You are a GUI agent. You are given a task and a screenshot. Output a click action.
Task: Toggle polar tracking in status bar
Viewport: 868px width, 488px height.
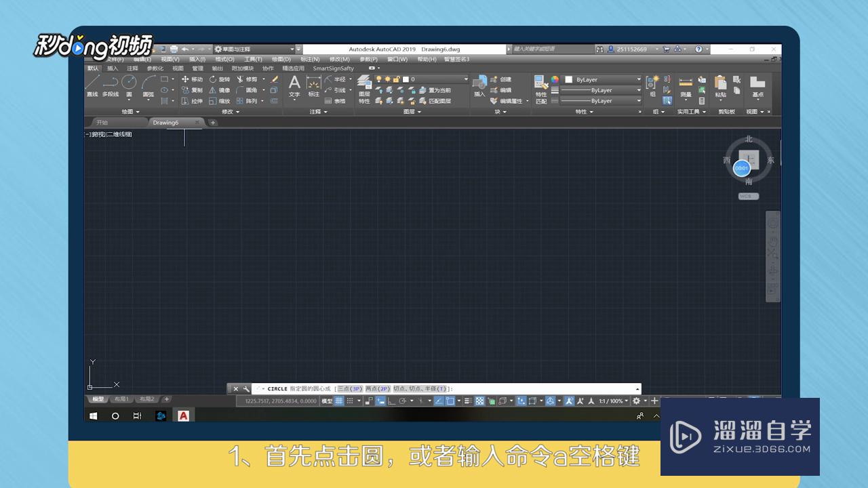[403, 401]
